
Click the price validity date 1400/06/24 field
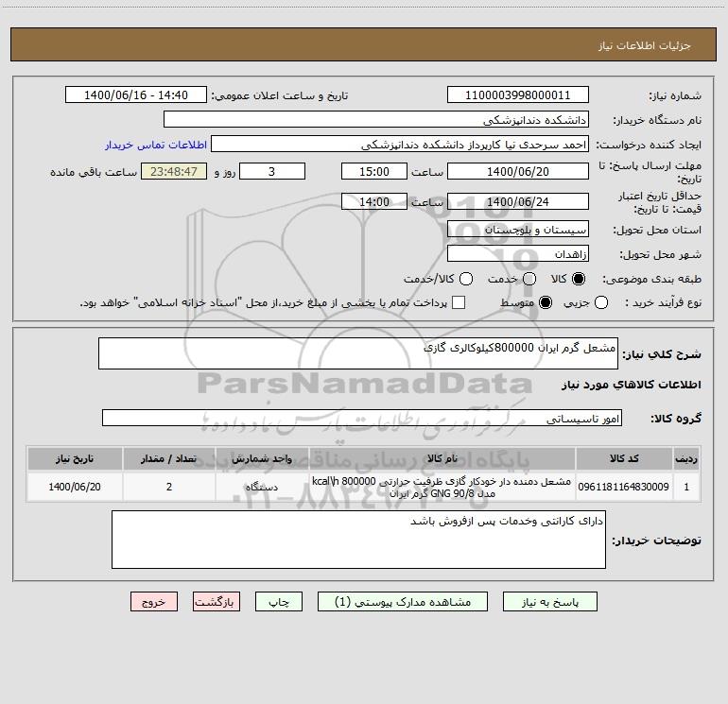518,201
